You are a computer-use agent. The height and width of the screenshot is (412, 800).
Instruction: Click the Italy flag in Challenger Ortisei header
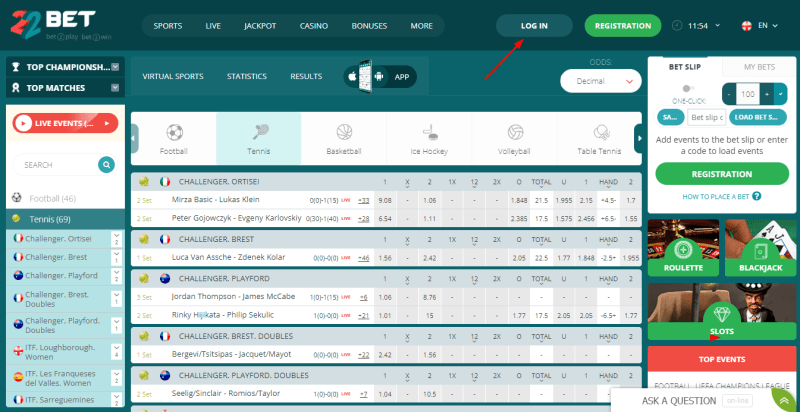point(165,181)
